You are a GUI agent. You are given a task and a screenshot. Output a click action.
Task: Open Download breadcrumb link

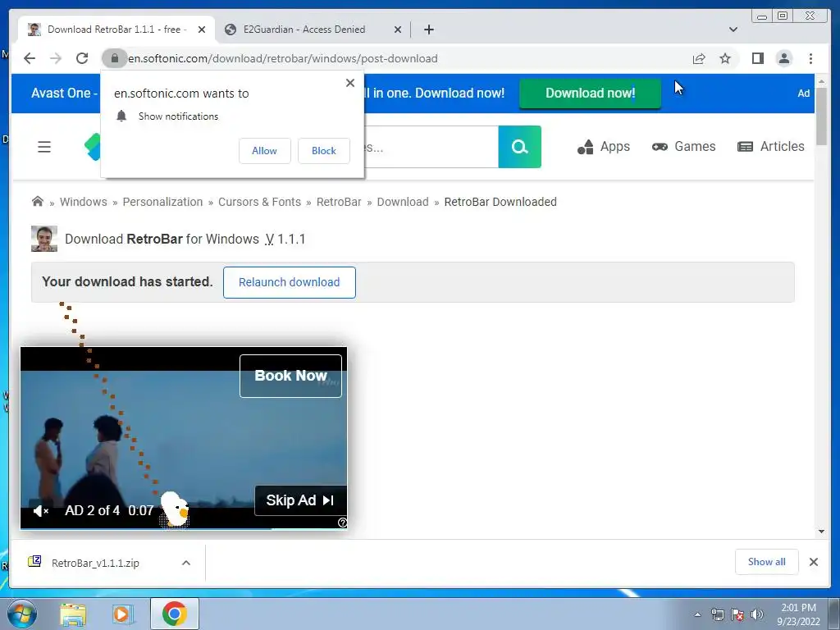[x=402, y=202]
